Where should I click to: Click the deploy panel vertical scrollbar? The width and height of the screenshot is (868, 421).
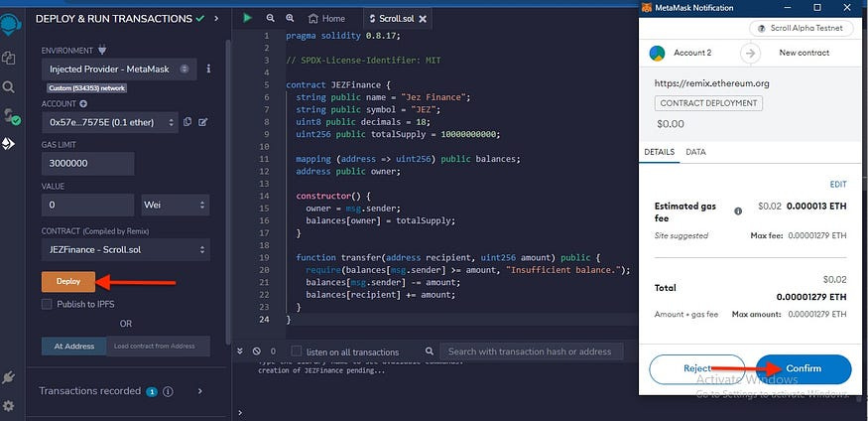point(227,191)
